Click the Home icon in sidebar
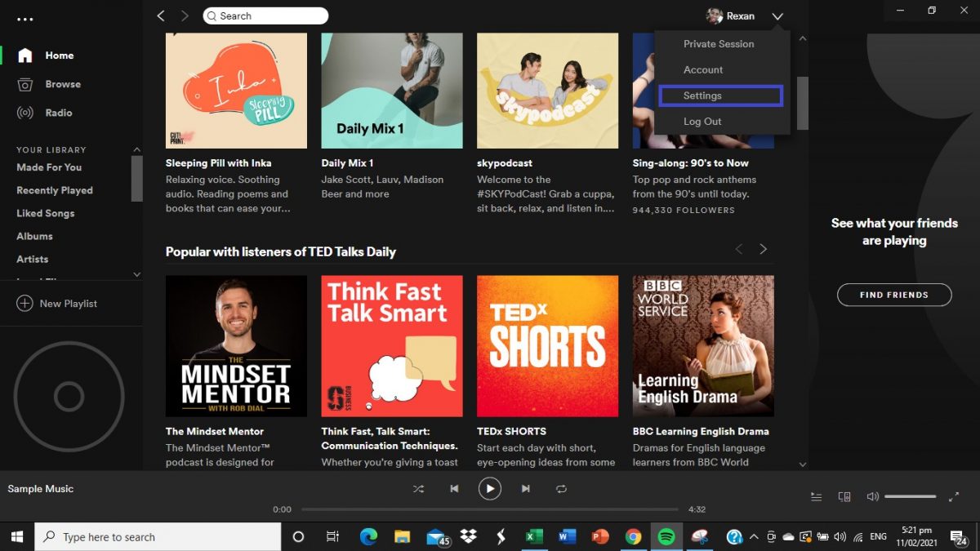 pyautogui.click(x=25, y=56)
